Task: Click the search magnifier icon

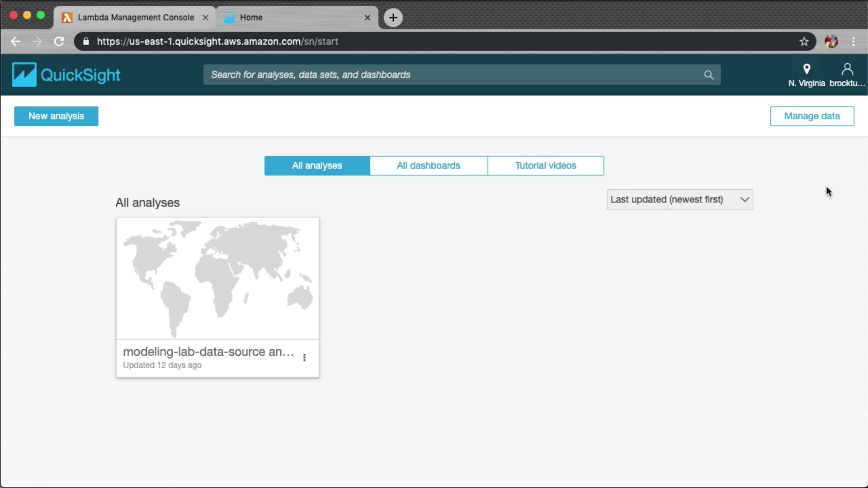Action: pos(708,75)
